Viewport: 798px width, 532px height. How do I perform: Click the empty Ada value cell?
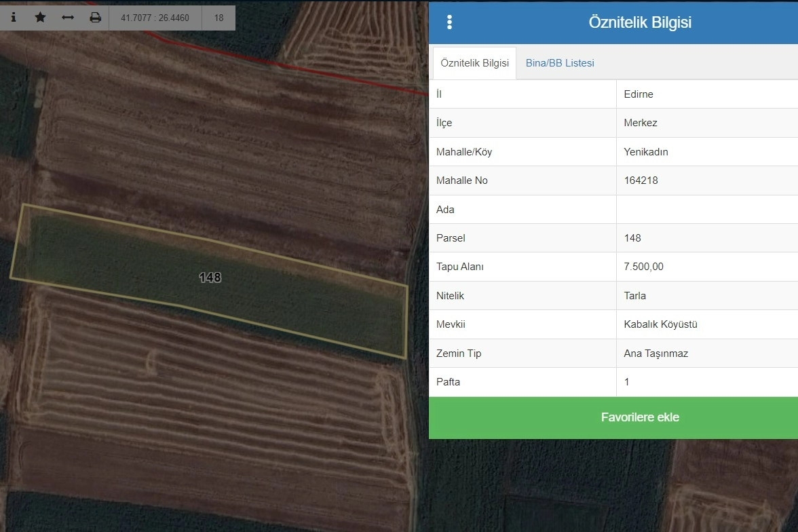(706, 210)
